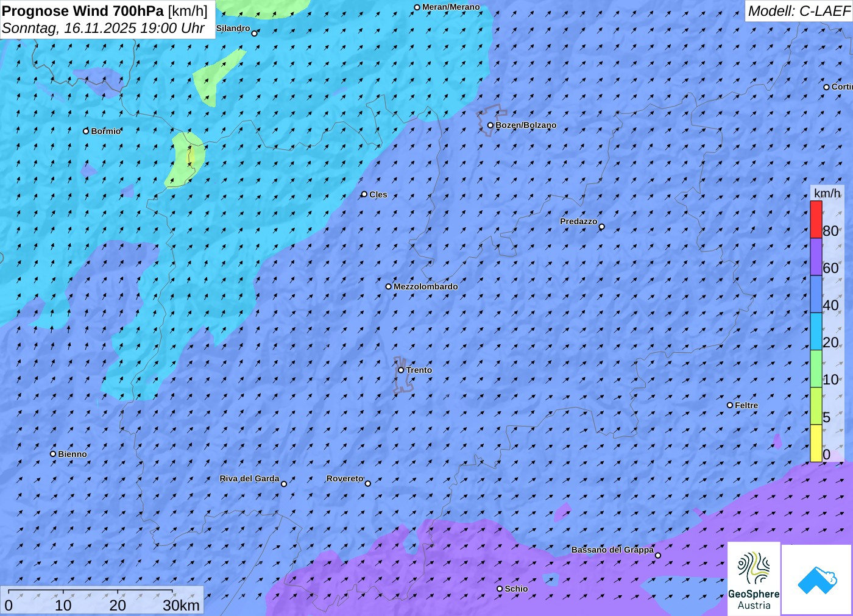The height and width of the screenshot is (616, 853).
Task: Click the GeoSphere Austria logo
Action: [754, 578]
